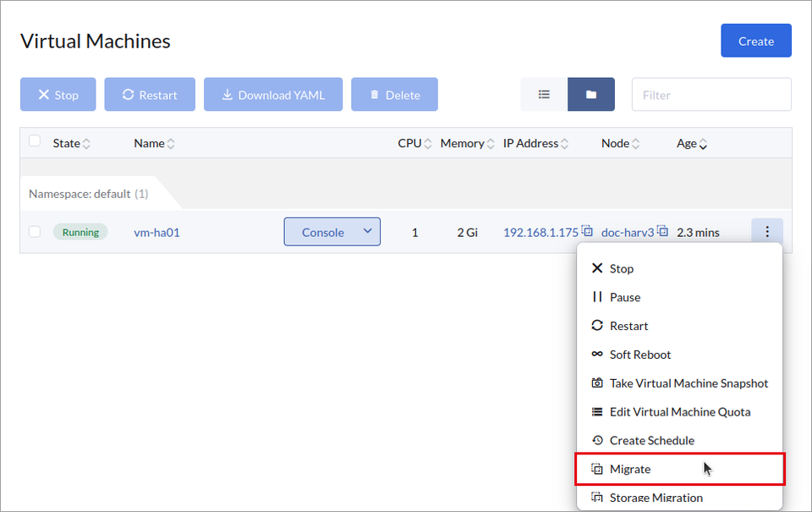Viewport: 812px width, 512px height.
Task: Sort table by Node column
Action: pyautogui.click(x=620, y=144)
